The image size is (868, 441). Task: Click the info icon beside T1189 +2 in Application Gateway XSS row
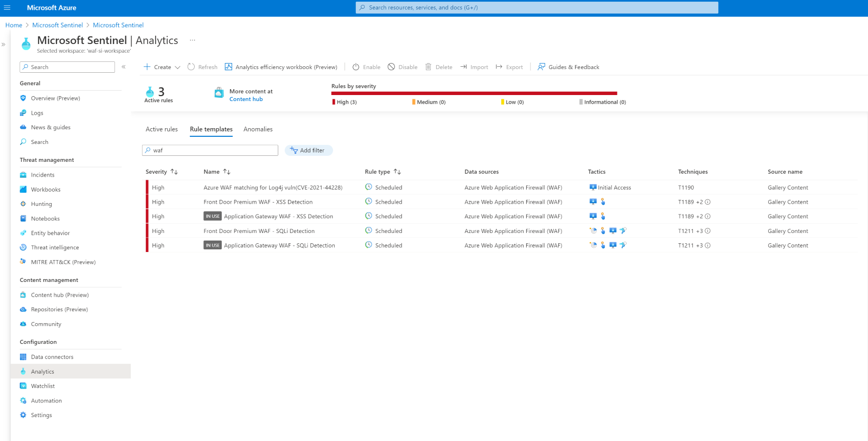tap(707, 216)
